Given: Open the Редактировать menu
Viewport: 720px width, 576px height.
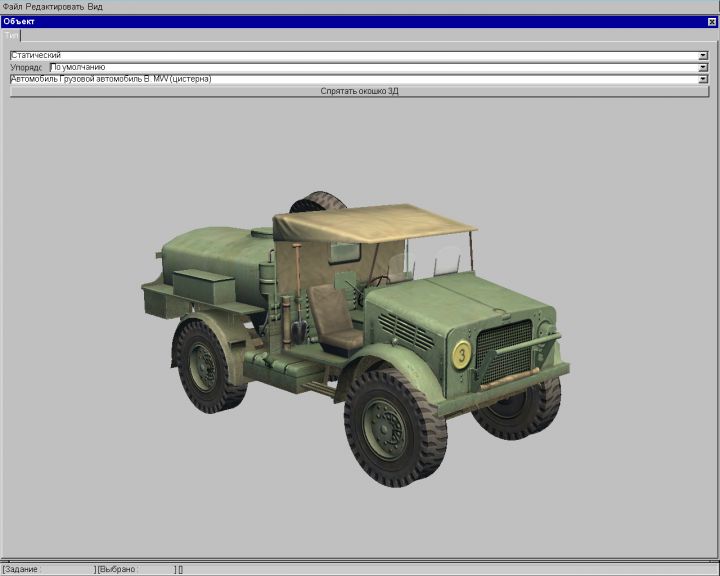Looking at the screenshot, I should [x=54, y=6].
